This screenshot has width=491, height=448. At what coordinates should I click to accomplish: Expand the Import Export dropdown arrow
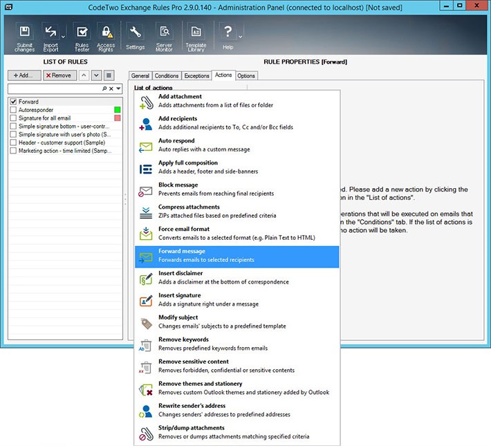pos(63,37)
